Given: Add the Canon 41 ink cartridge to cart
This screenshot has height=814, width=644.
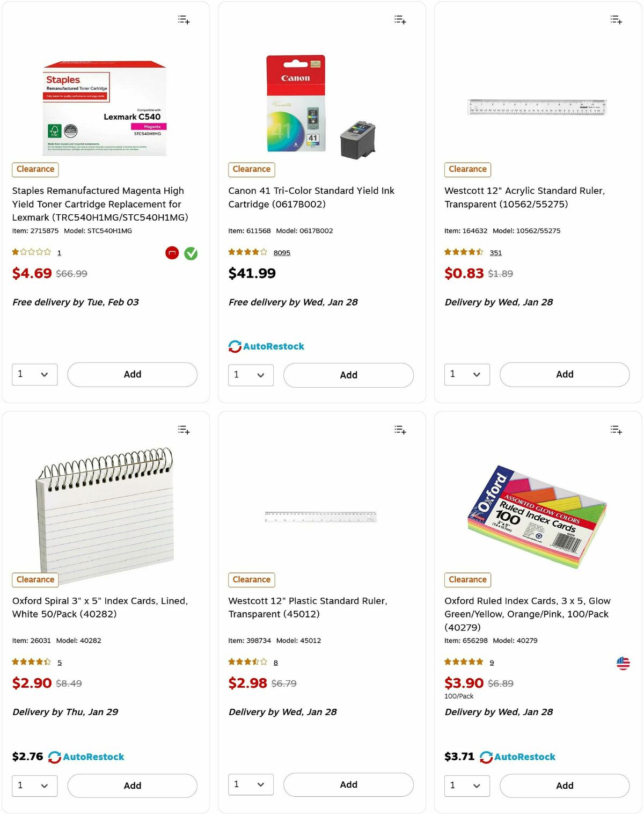Looking at the screenshot, I should (348, 375).
